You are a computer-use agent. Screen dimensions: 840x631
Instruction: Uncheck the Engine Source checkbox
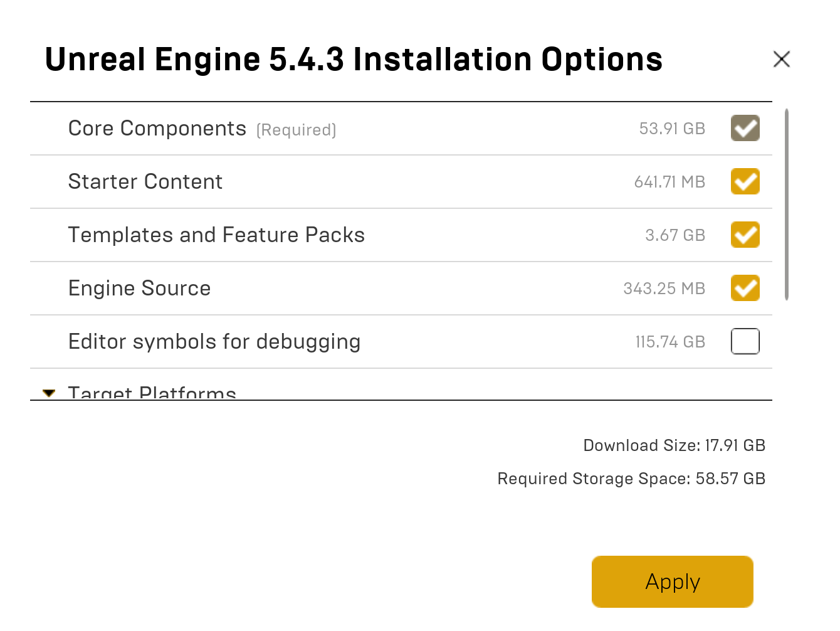pyautogui.click(x=745, y=288)
